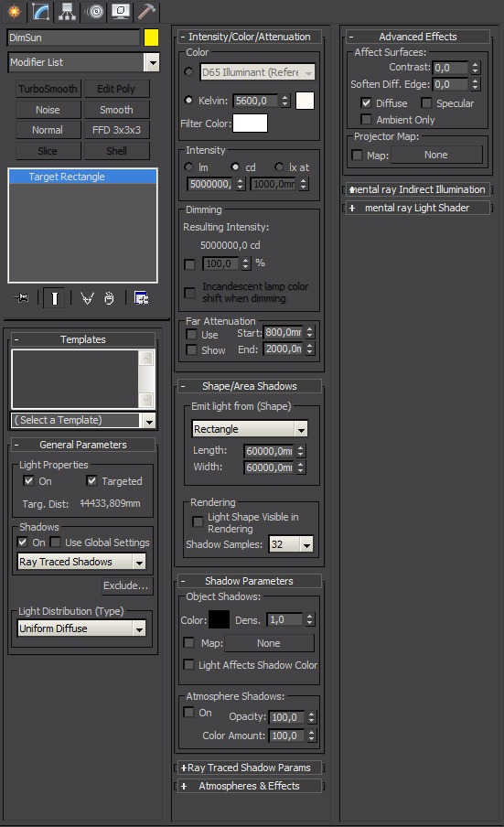The width and height of the screenshot is (504, 827).
Task: Apply the TurboSmooth modifier button
Action: pos(48,89)
